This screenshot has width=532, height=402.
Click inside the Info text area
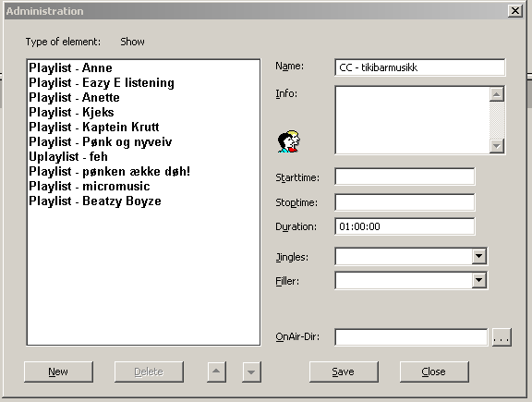[x=412, y=120]
